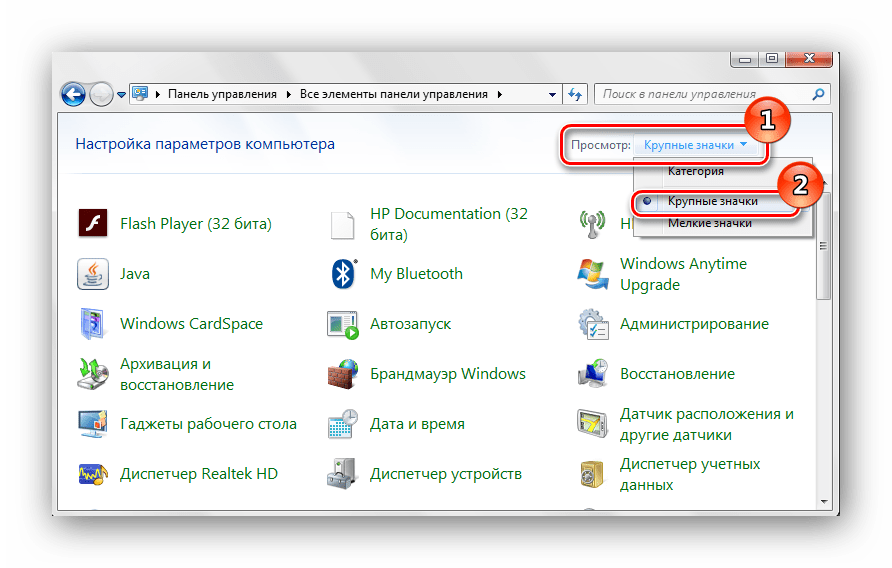Open the Дата и время clock icon
The image size is (892, 568).
tap(343, 424)
